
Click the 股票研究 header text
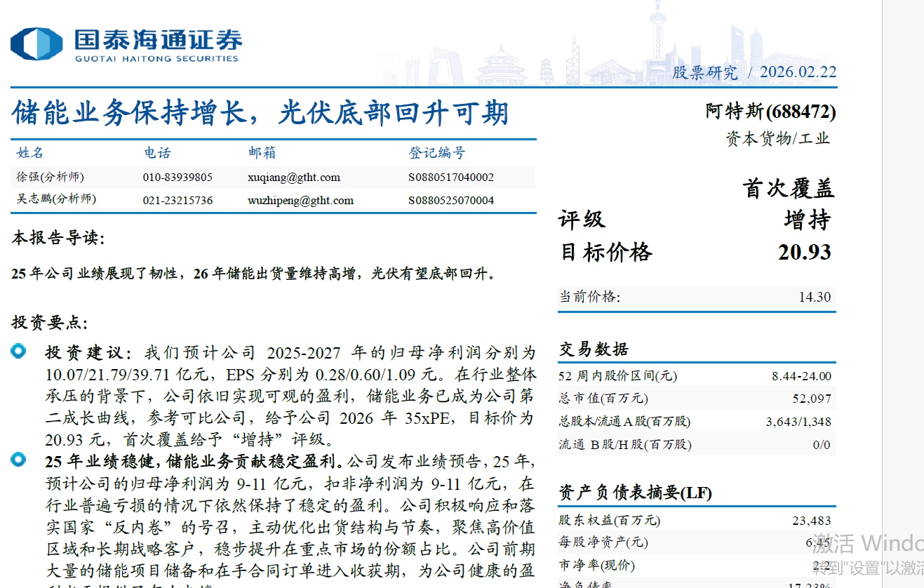[x=704, y=72]
